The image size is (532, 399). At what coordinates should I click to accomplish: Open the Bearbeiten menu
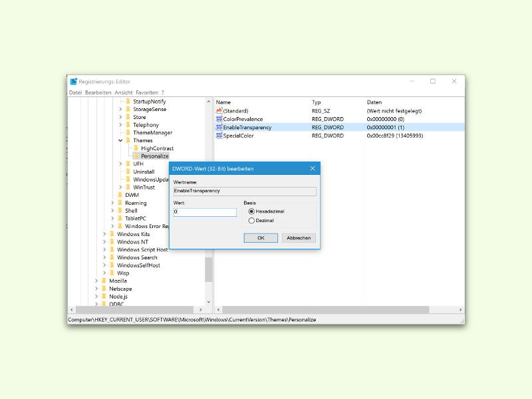tap(98, 92)
